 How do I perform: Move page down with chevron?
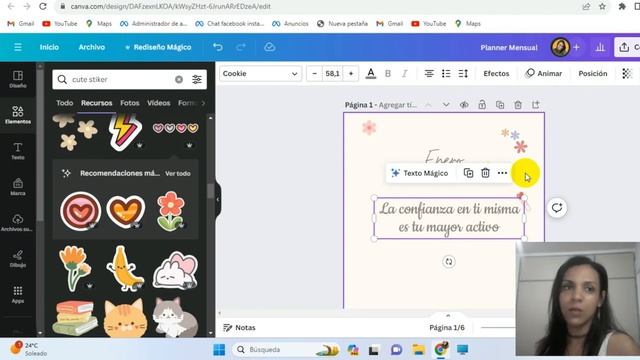click(x=446, y=105)
